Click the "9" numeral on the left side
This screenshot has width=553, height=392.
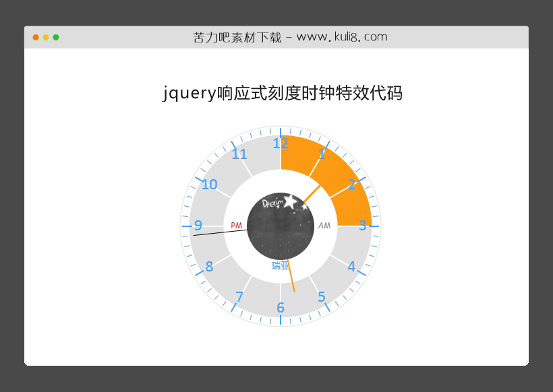pos(198,225)
